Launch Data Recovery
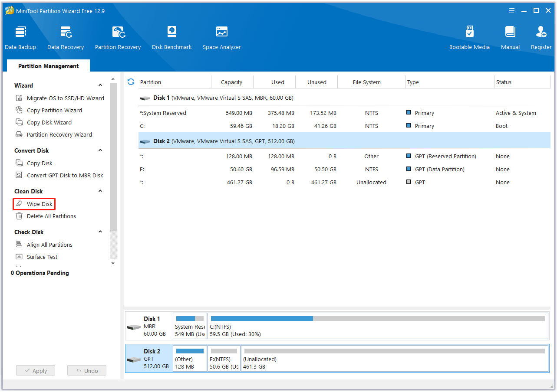 [x=65, y=37]
